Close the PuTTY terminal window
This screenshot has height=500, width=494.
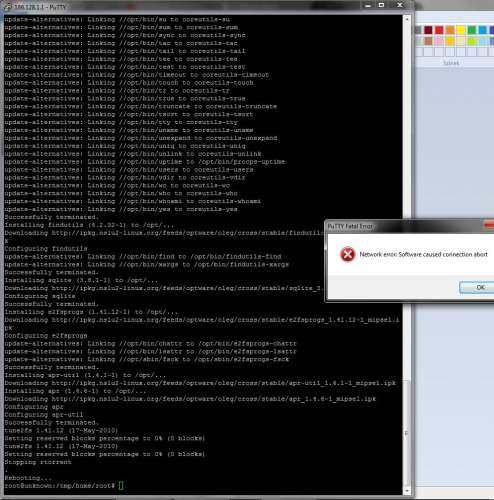(x=400, y=5)
